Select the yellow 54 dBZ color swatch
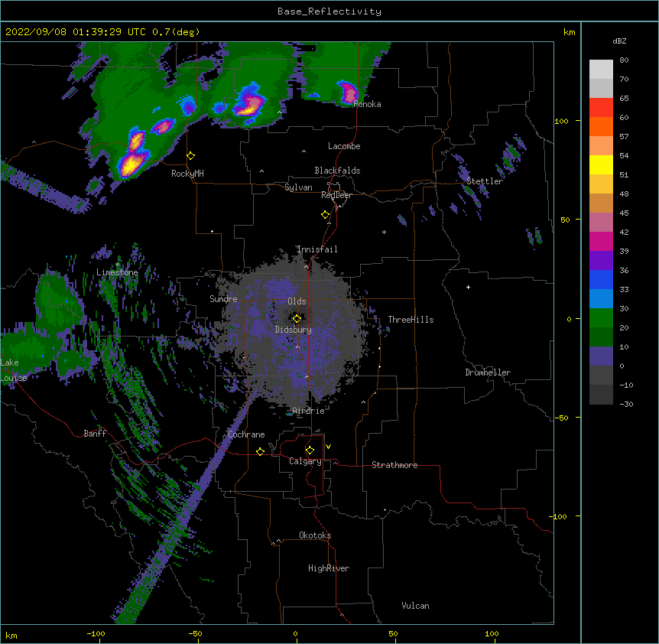 (x=601, y=164)
